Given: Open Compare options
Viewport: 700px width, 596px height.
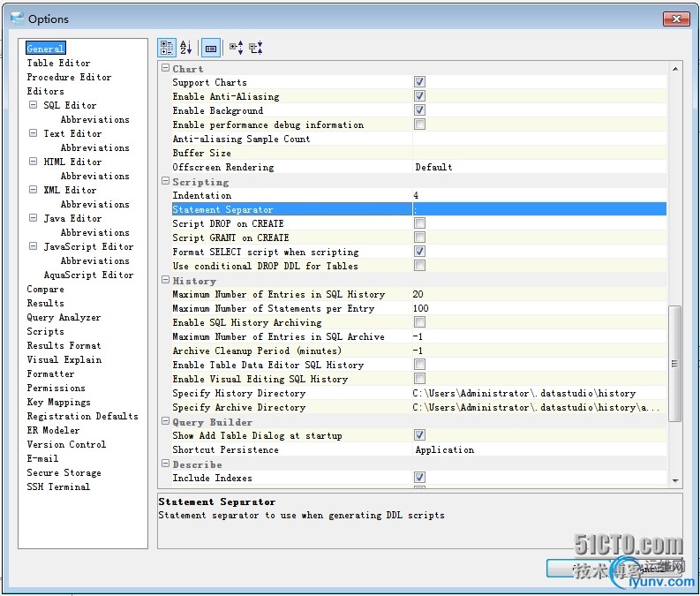Looking at the screenshot, I should [x=46, y=290].
